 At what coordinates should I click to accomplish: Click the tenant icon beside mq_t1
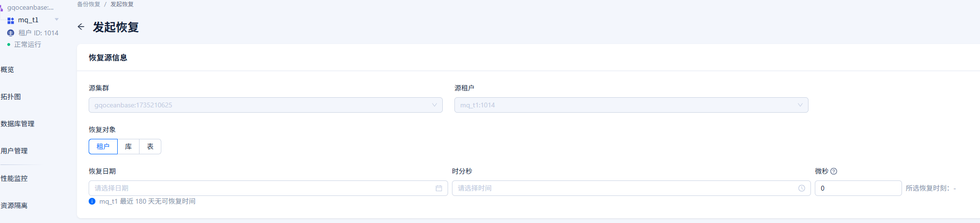tap(11, 20)
